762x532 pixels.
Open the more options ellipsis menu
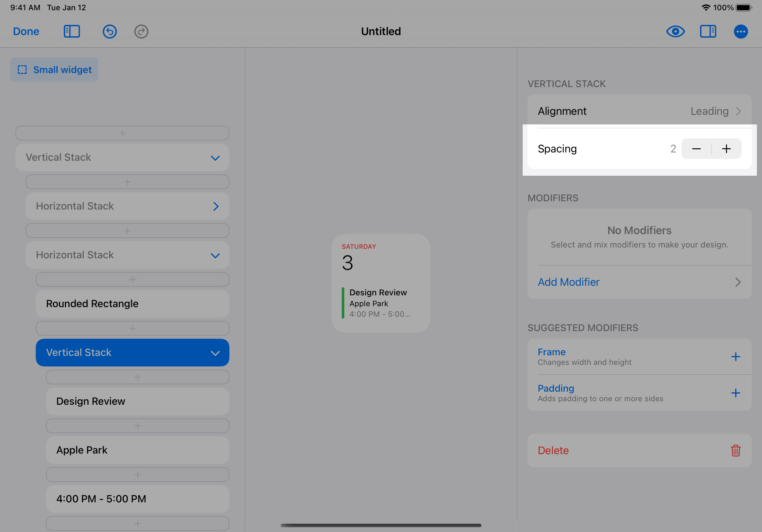(x=740, y=32)
